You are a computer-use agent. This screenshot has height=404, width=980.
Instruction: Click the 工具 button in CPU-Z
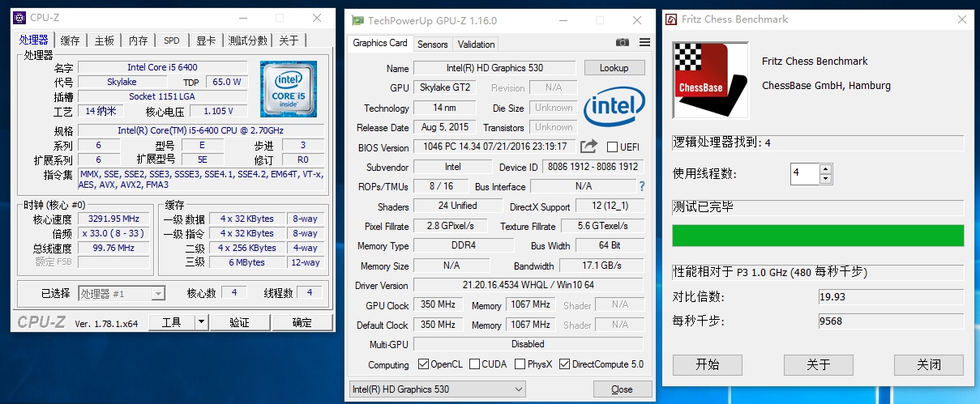click(x=172, y=322)
